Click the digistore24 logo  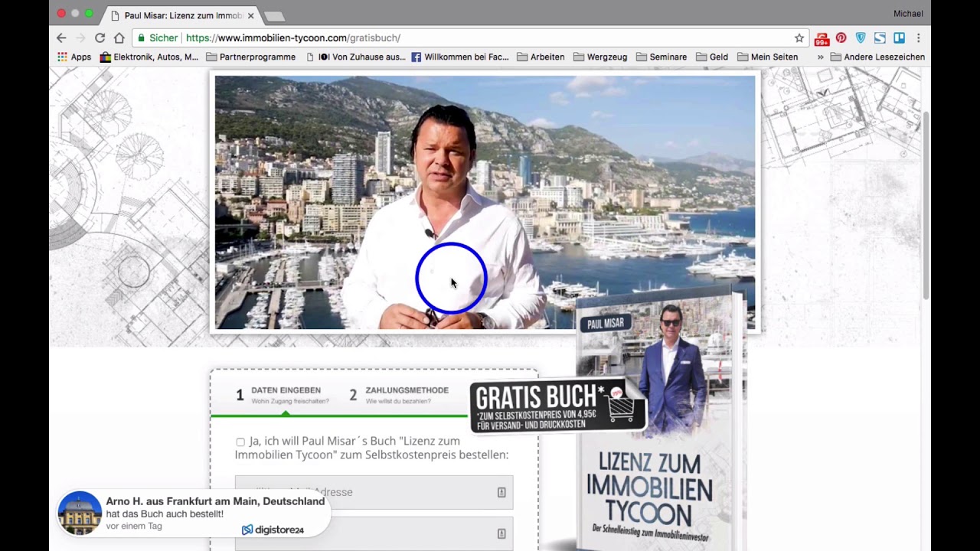click(x=273, y=530)
